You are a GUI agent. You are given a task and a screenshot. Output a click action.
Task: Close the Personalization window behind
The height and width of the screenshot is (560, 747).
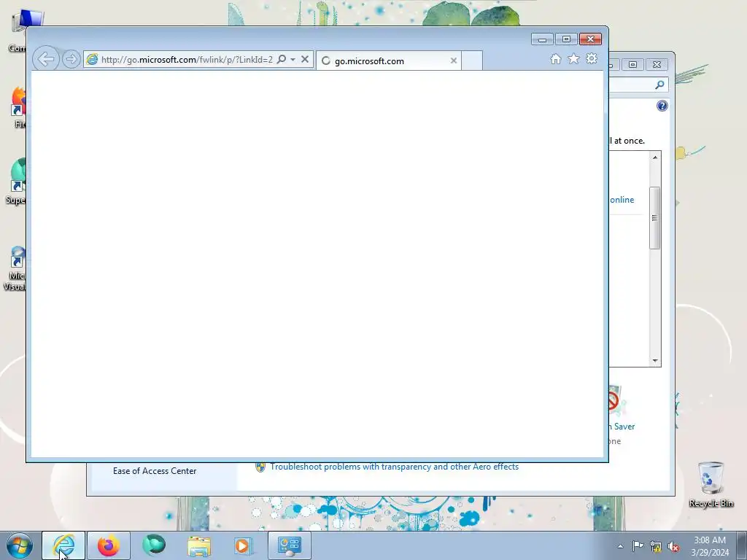(x=657, y=64)
